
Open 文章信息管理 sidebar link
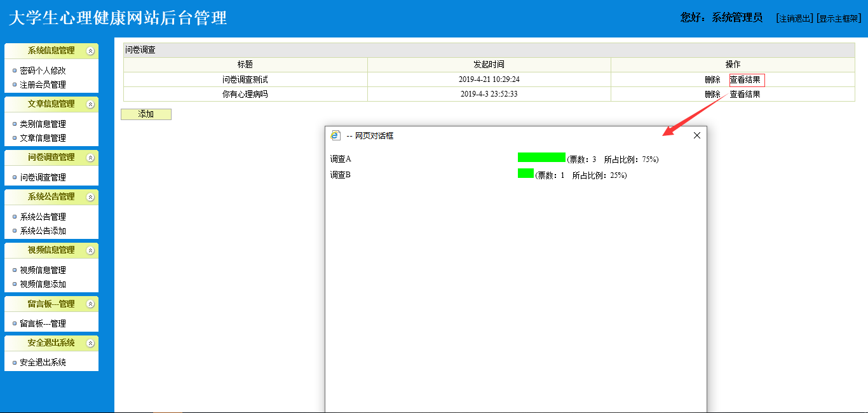pos(43,138)
